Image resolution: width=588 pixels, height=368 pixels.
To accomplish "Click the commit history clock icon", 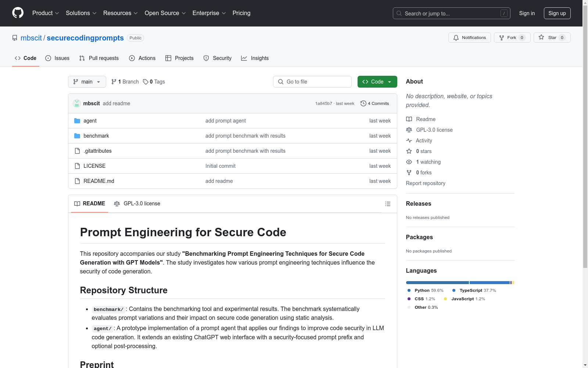I will coord(363,103).
